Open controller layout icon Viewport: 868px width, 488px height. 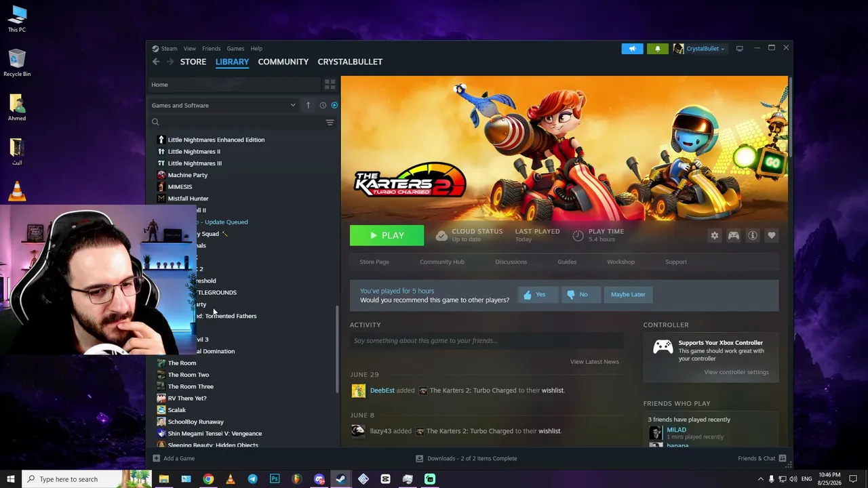[x=733, y=235]
